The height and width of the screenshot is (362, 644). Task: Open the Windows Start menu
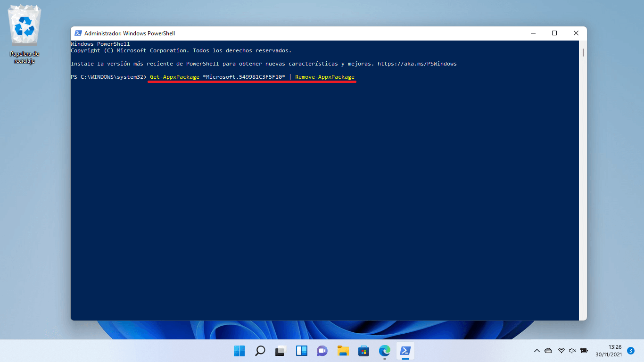pyautogui.click(x=239, y=351)
